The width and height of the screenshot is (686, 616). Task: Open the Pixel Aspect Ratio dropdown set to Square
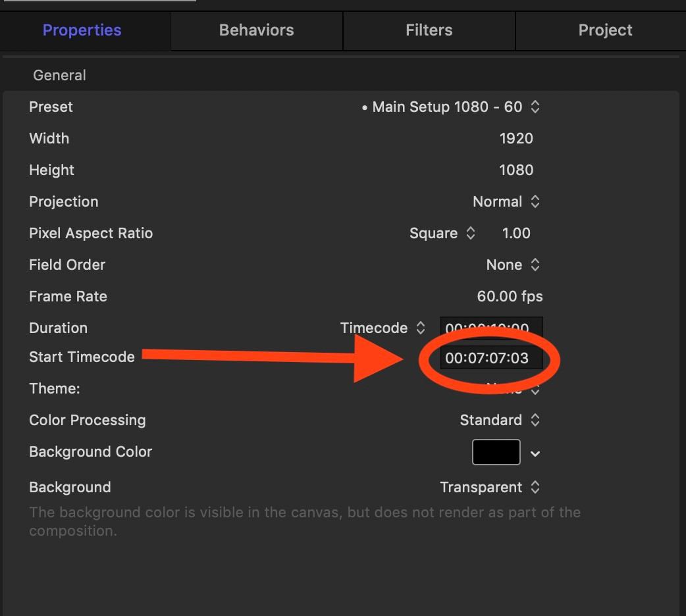click(x=470, y=233)
